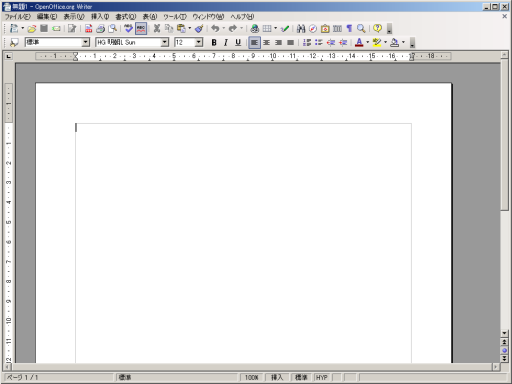The height and width of the screenshot is (384, 512).
Task: Send document as e-mail icon
Action: point(56,29)
